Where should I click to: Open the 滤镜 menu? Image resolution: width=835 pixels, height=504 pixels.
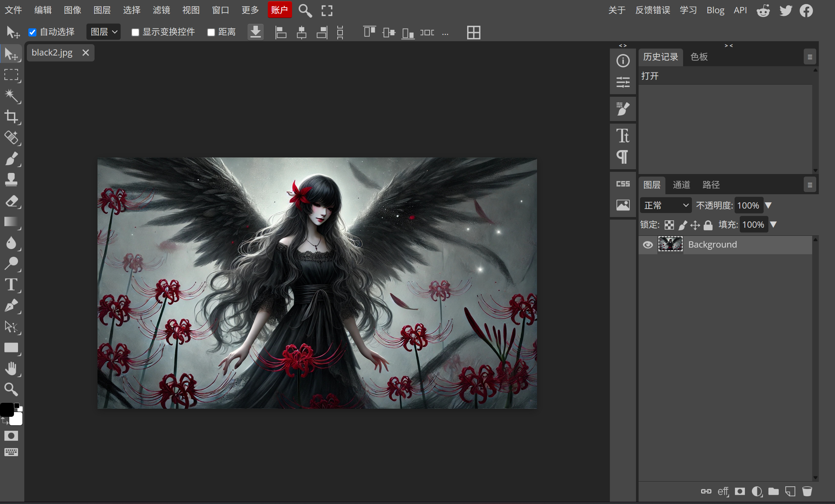click(161, 10)
